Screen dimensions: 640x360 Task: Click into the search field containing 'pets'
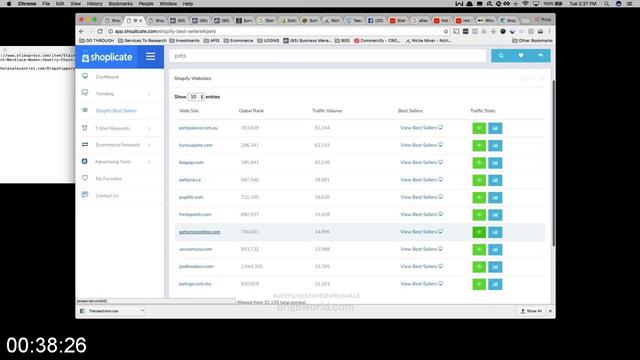[x=328, y=56]
